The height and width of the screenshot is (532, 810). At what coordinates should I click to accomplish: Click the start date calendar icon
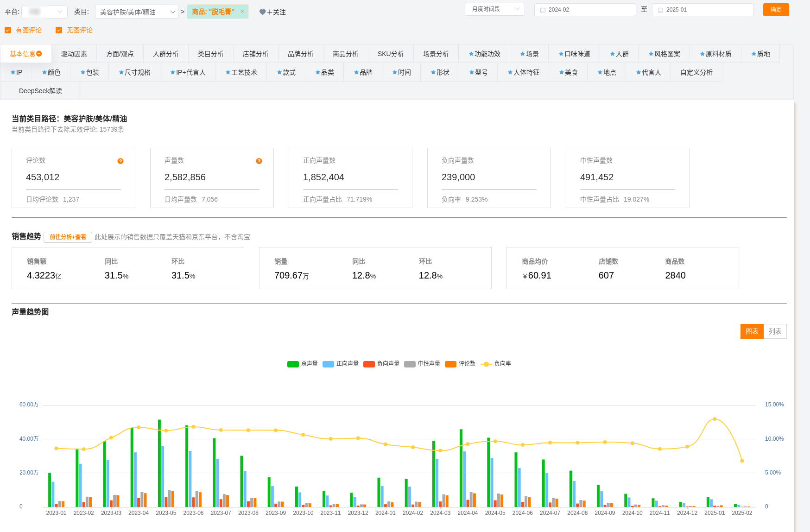point(543,10)
